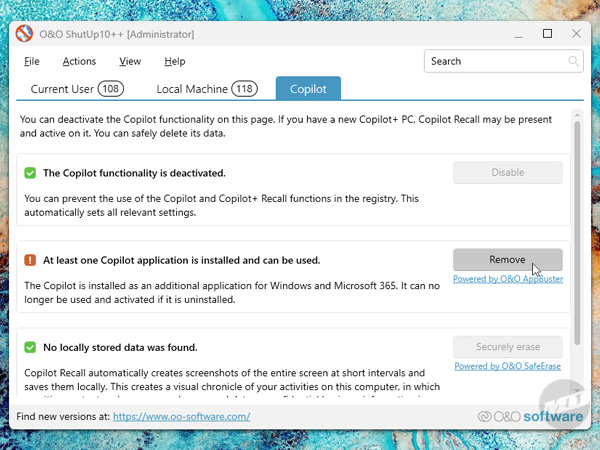Open the Actions menu
Screen dimensions: 600x450
[x=79, y=62]
